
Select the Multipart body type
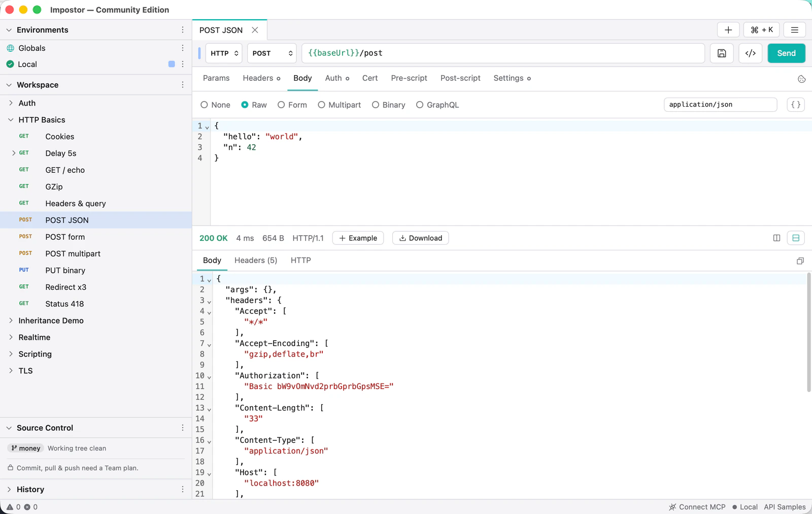[340, 105]
